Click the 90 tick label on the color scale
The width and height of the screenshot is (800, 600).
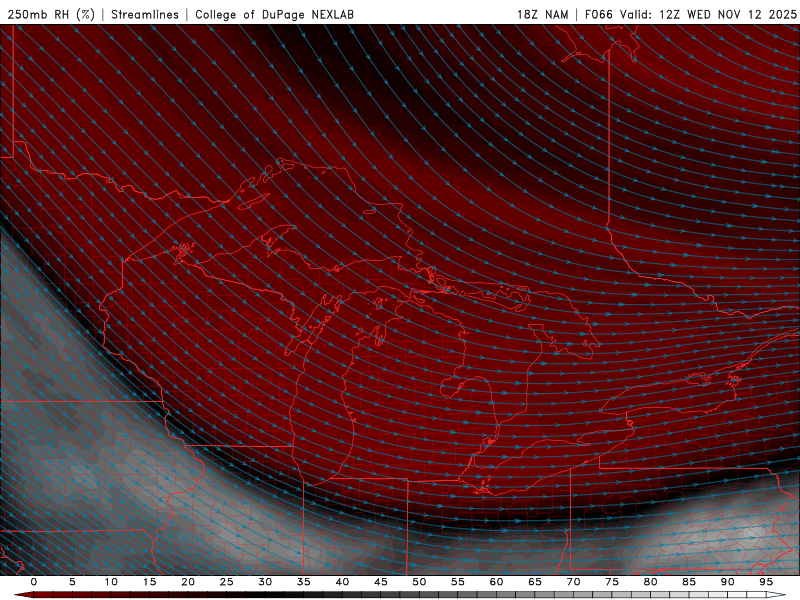(728, 582)
